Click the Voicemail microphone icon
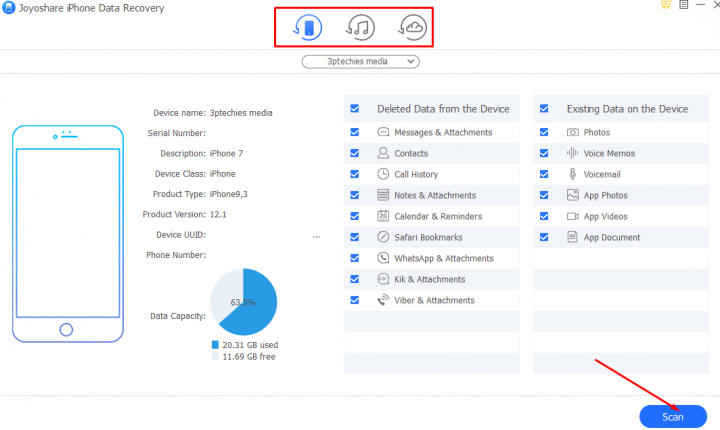Screen dimensions: 720x430 (572, 174)
